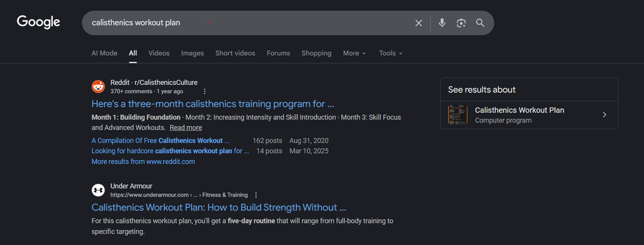The image size is (644, 245).
Task: Open three-dot menu for Reddit result
Action: [x=205, y=91]
